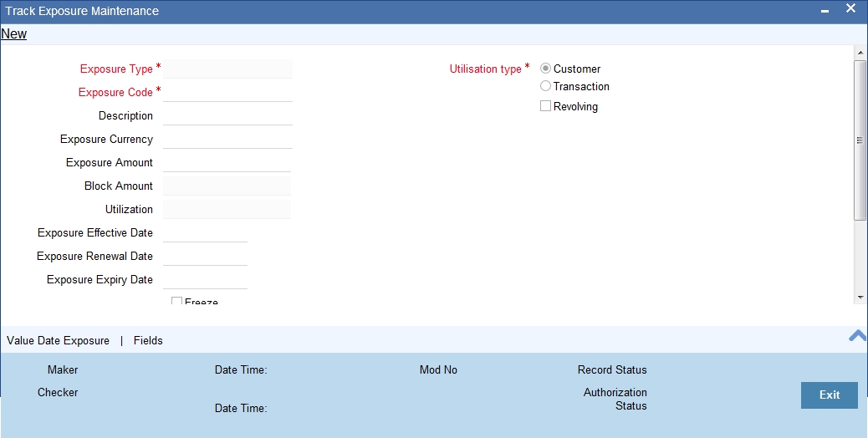Viewport: 868px width, 438px height.
Task: Click the vertical scrollbar thumb
Action: [860, 140]
